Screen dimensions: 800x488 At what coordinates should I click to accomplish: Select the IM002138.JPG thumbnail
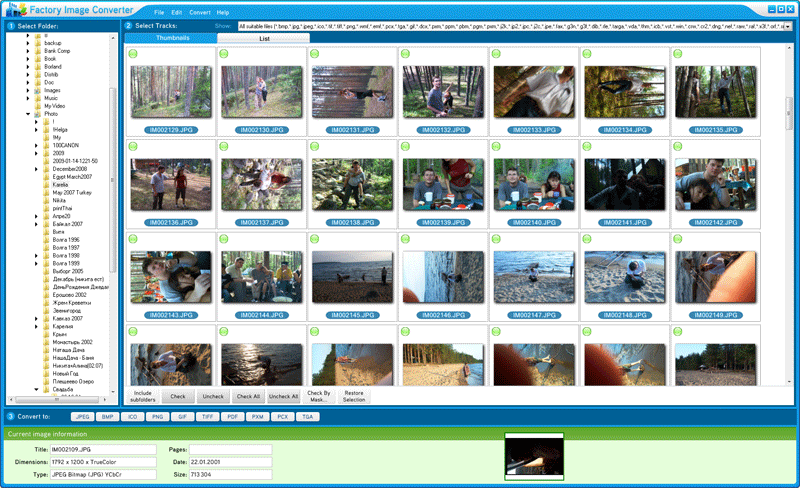353,184
